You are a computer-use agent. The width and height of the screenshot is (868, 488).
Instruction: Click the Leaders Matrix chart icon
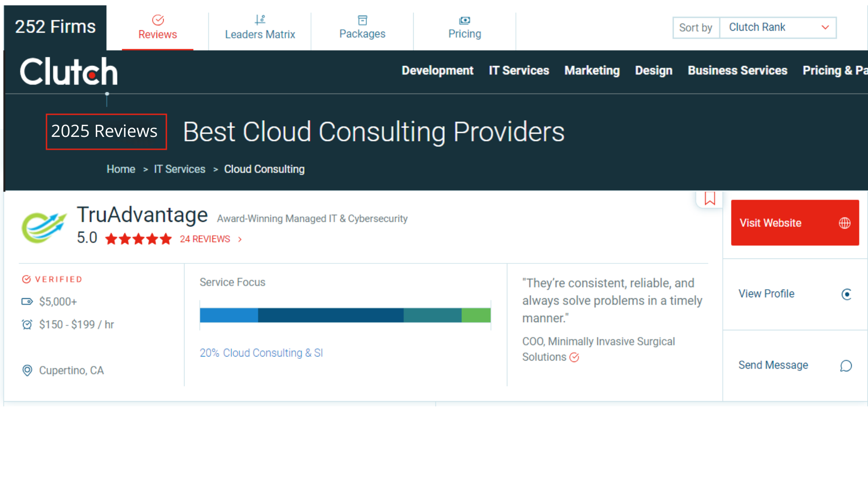pos(260,20)
